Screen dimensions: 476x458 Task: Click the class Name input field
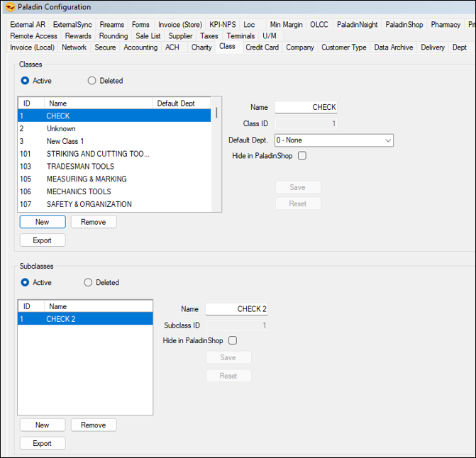(306, 108)
